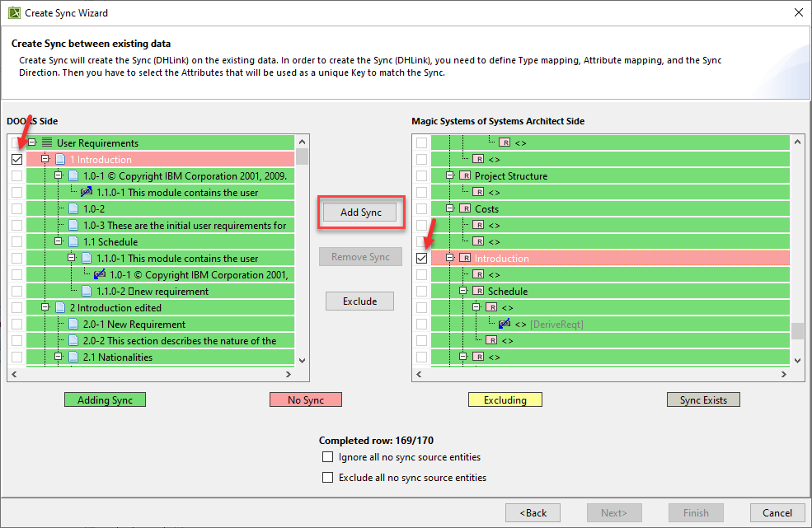
Task: Enable Ignore all no sync source entities
Action: point(328,457)
